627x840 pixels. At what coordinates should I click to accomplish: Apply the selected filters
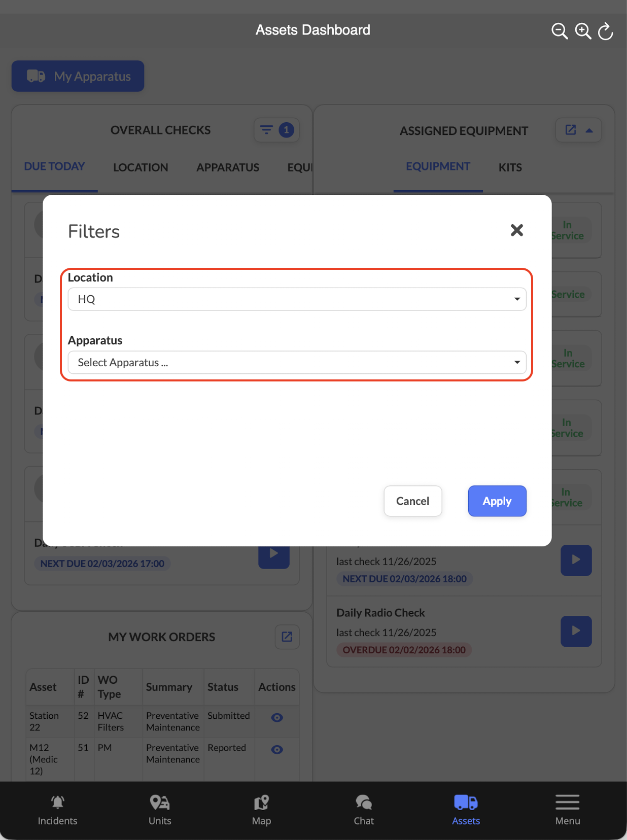[497, 501]
